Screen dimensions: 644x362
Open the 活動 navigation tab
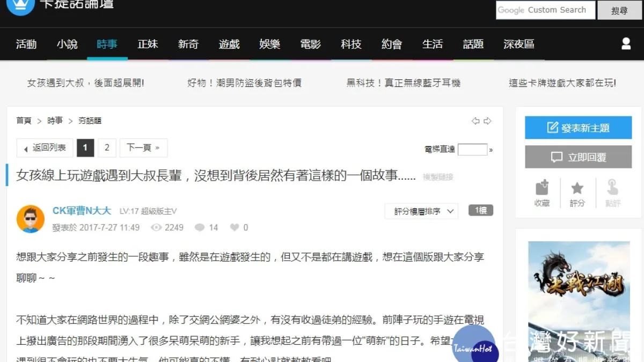pyautogui.click(x=26, y=44)
